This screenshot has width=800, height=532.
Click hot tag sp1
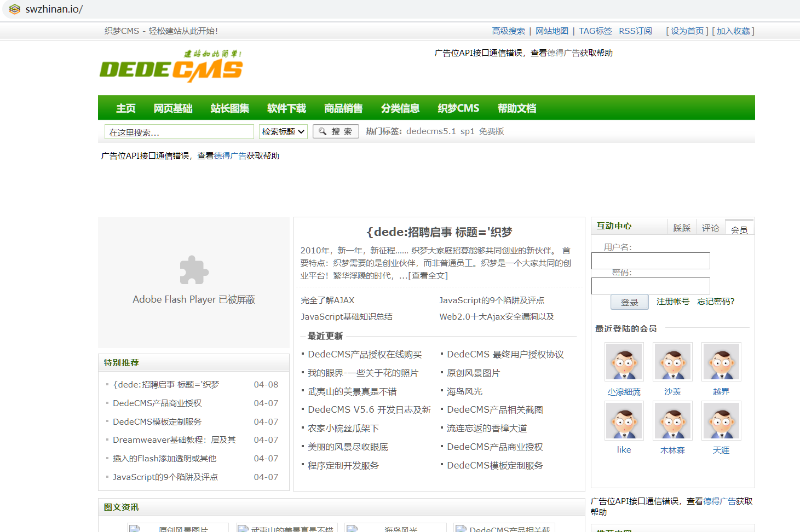click(x=467, y=131)
